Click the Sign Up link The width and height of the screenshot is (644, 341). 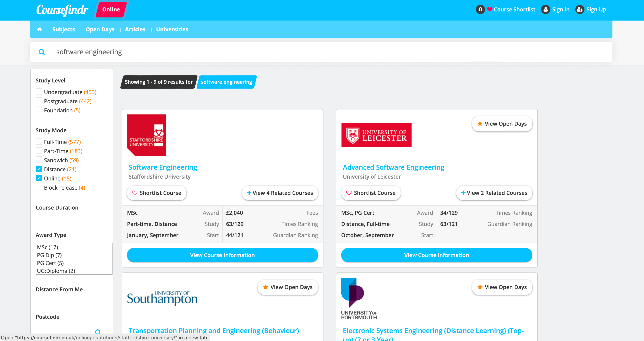click(596, 10)
